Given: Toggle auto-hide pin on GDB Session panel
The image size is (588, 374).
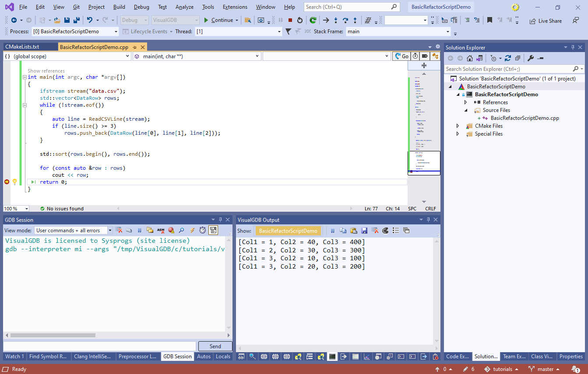Looking at the screenshot, I should (x=220, y=220).
